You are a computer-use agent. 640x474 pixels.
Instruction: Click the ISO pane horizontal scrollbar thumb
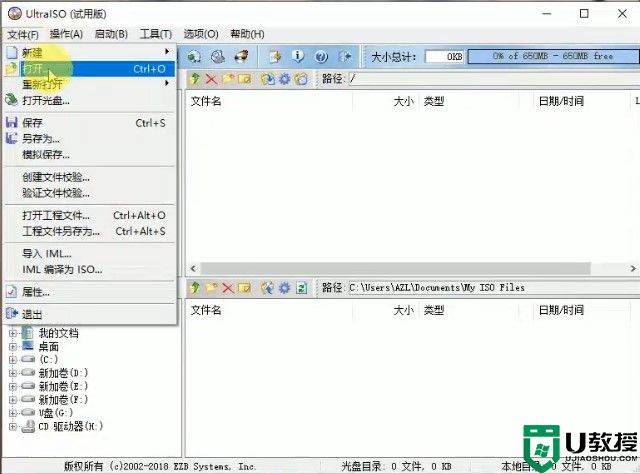[x=396, y=268]
